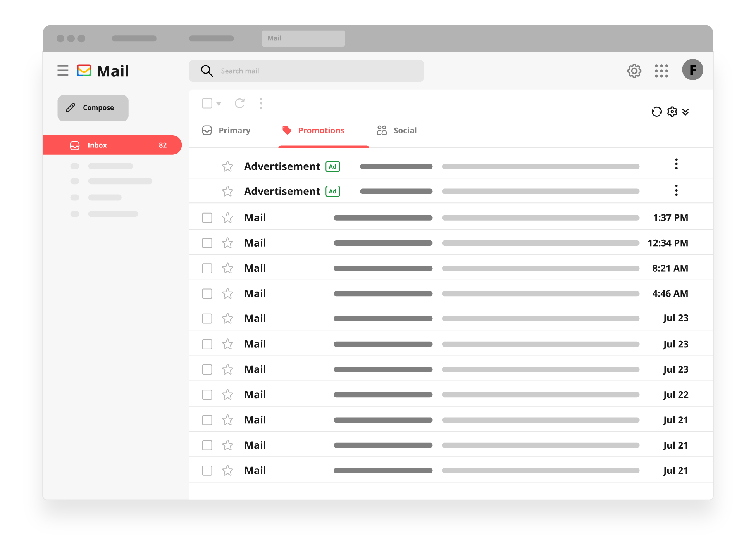This screenshot has height=554, width=756.
Task: Tick the checkbox for 8:21 AM mail
Action: (x=207, y=268)
